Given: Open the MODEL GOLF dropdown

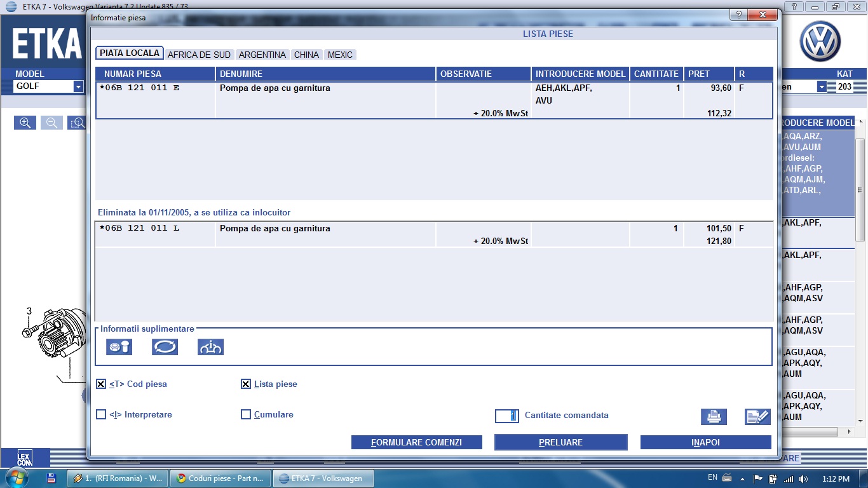Looking at the screenshot, I should tap(78, 86).
